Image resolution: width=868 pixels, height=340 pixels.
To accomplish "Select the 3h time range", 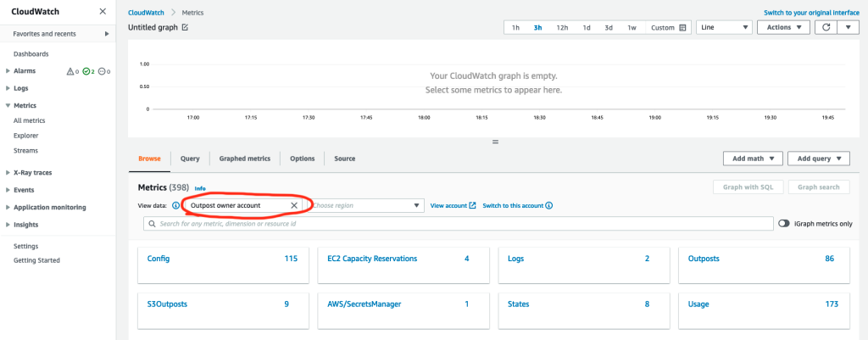I will click(x=537, y=28).
